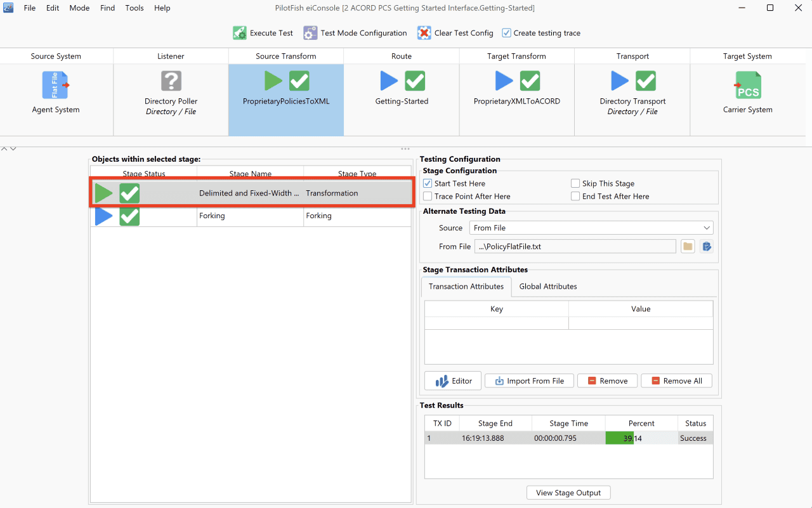The width and height of the screenshot is (812, 508).
Task: Click the Route stage green checkmark icon
Action: (415, 81)
